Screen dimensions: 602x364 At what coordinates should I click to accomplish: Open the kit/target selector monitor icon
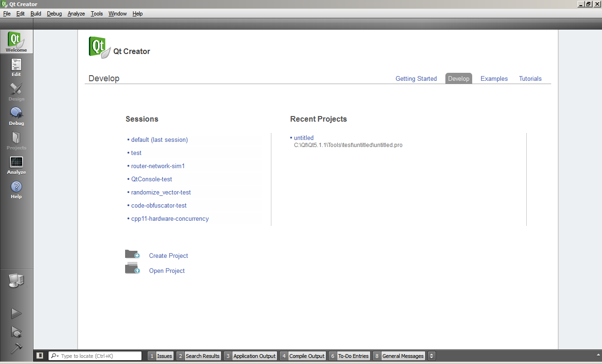click(x=16, y=281)
